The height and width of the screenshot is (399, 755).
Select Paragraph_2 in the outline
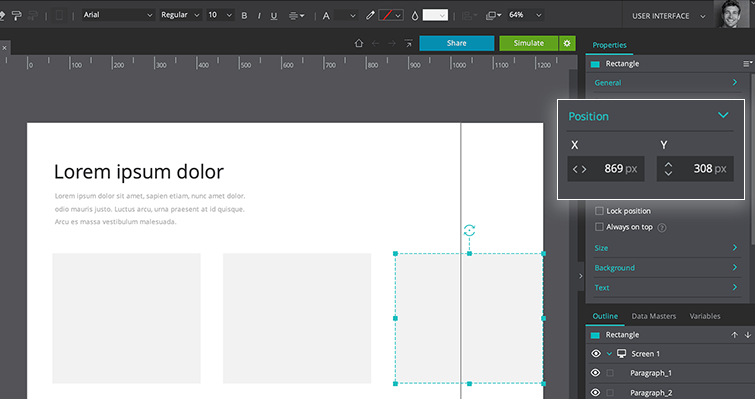click(x=651, y=393)
